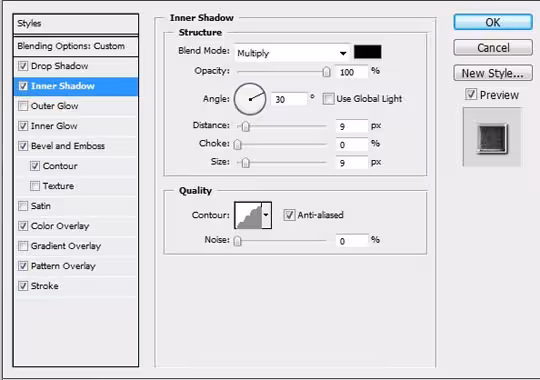This screenshot has height=380, width=540.
Task: Uncheck the Inner Shadow checkbox
Action: point(23,86)
